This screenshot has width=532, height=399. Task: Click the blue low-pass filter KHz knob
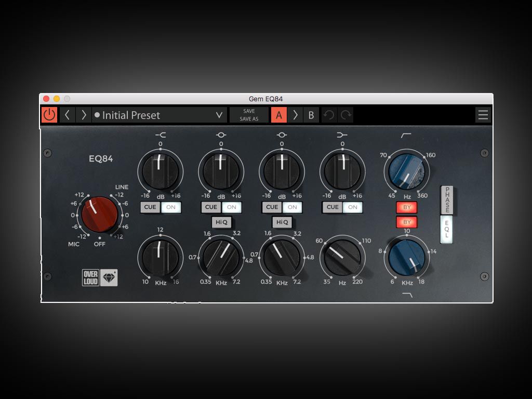(406, 257)
